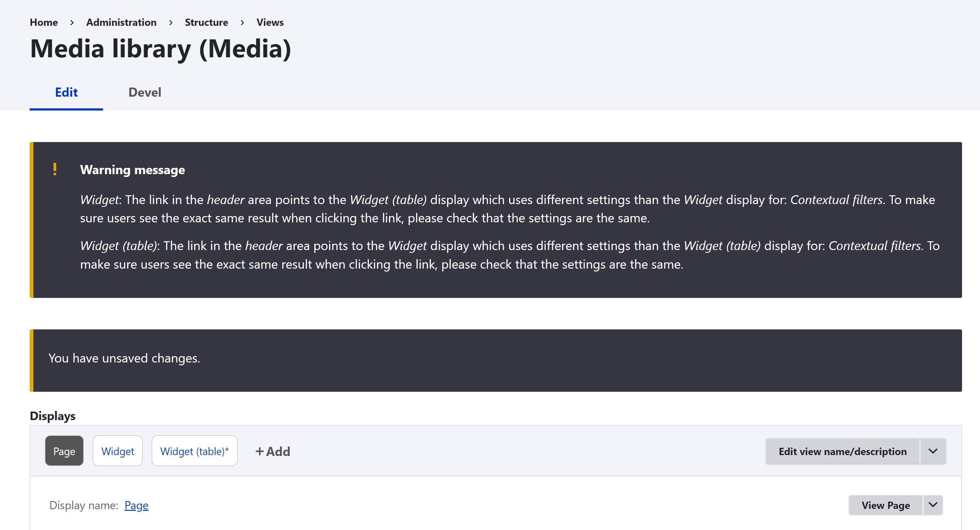
Task: Expand the dropdown arrow beside View Page
Action: click(933, 505)
